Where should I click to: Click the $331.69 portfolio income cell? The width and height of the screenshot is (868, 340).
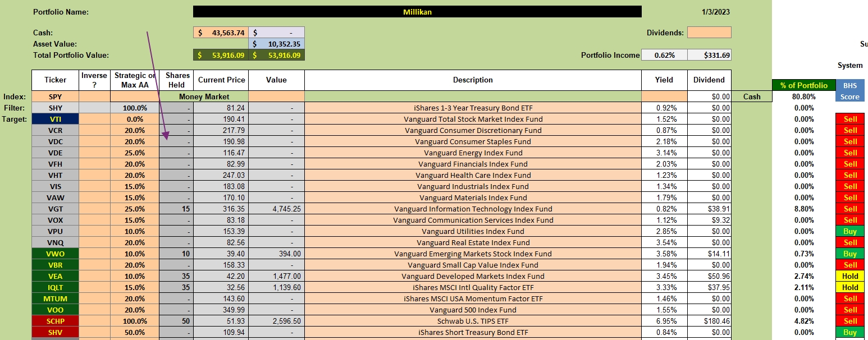[x=709, y=55]
